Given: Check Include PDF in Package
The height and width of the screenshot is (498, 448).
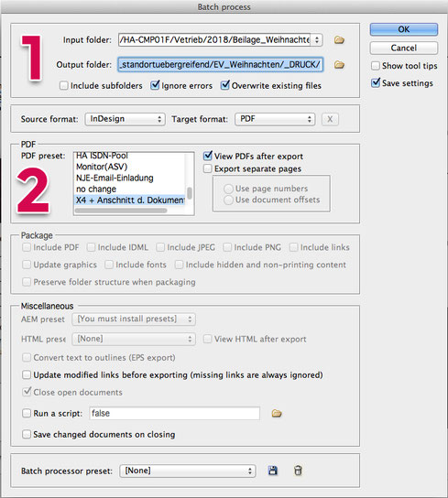Looking at the screenshot, I should (x=27, y=247).
